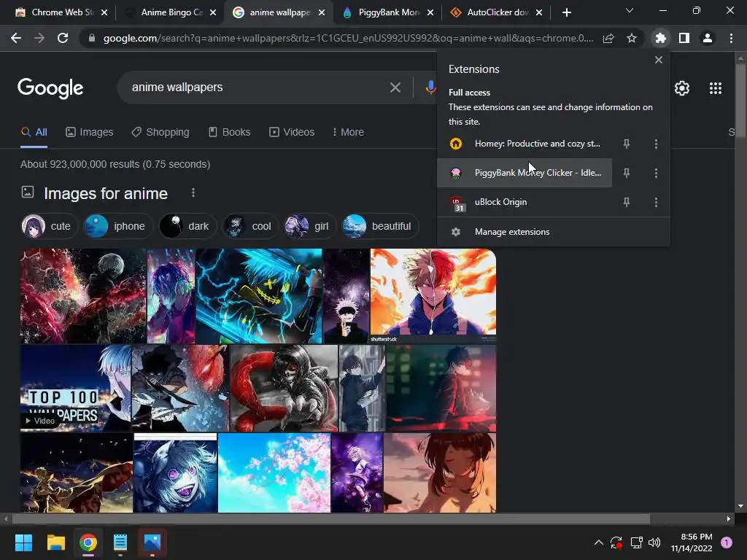Image resolution: width=747 pixels, height=560 pixels.
Task: Expand the More search categories menu
Action: click(348, 133)
